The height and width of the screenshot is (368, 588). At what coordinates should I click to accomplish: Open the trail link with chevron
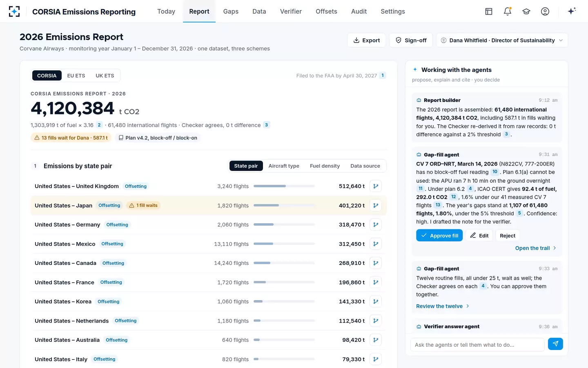click(536, 248)
